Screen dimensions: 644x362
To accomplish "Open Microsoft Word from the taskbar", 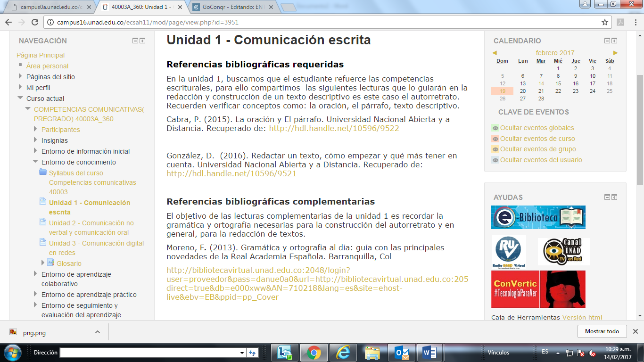I will tap(429, 352).
